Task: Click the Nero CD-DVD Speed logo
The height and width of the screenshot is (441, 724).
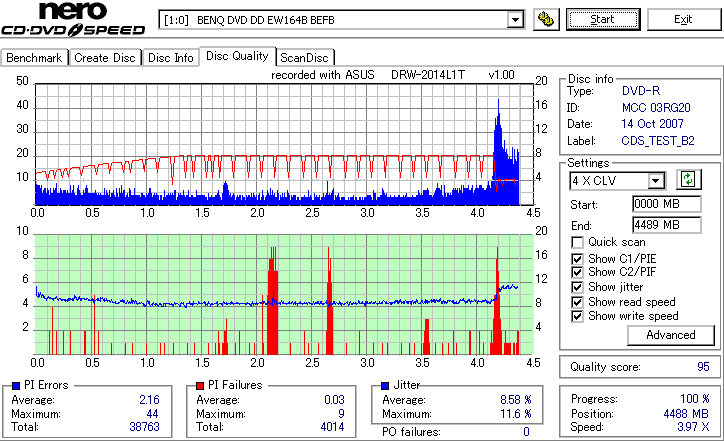Action: coord(73,19)
